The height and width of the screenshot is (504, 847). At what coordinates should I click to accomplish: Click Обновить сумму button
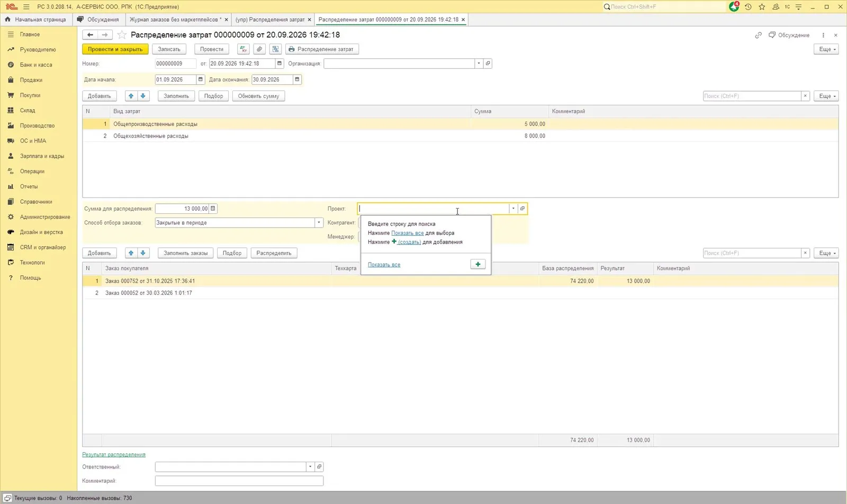pos(258,96)
